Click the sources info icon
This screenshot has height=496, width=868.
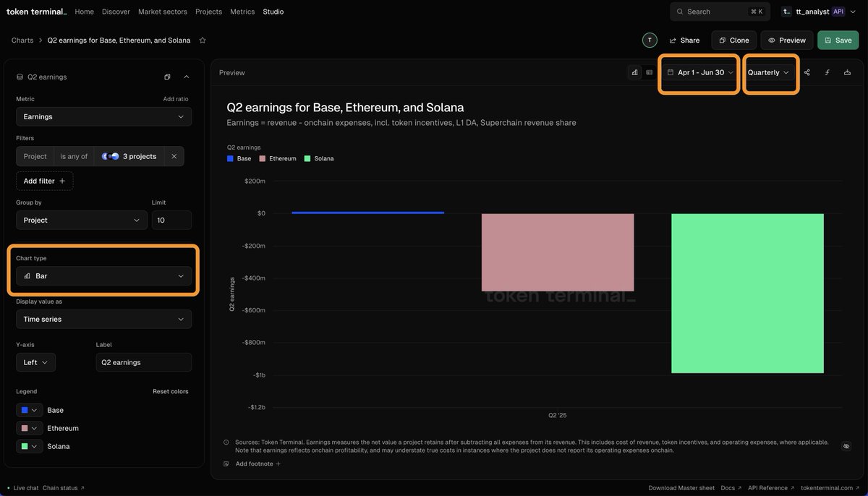(226, 442)
